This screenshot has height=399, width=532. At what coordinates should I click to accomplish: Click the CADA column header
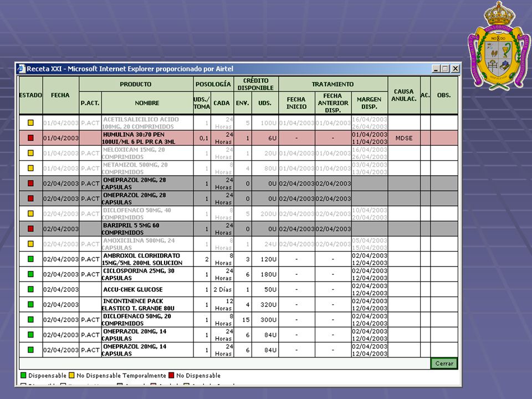[x=222, y=103]
